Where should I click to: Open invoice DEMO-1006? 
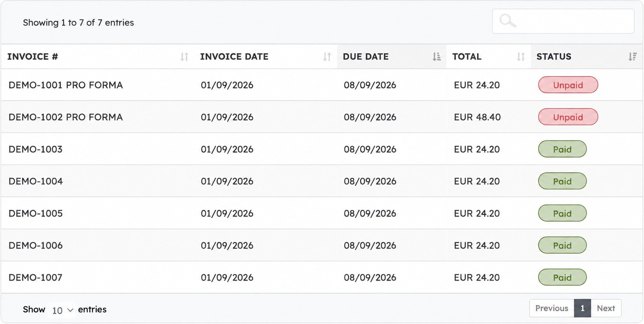pos(35,245)
